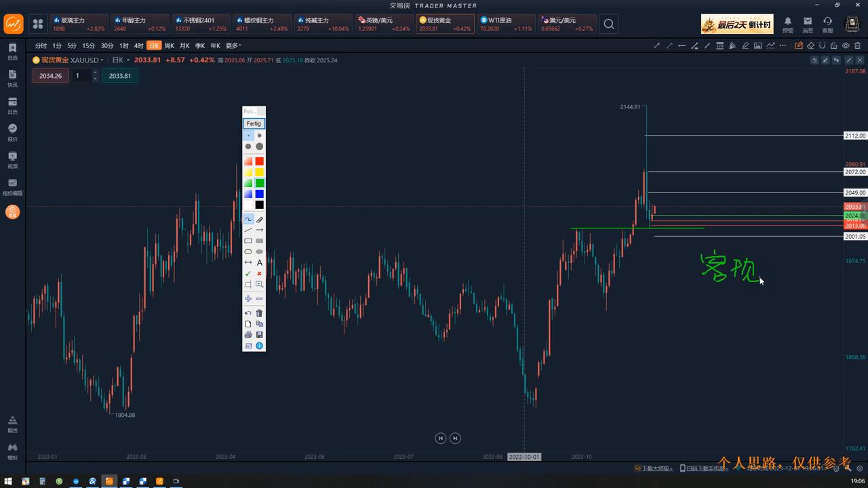The height and width of the screenshot is (488, 868).
Task: Pick the black color swatch
Action: click(260, 205)
